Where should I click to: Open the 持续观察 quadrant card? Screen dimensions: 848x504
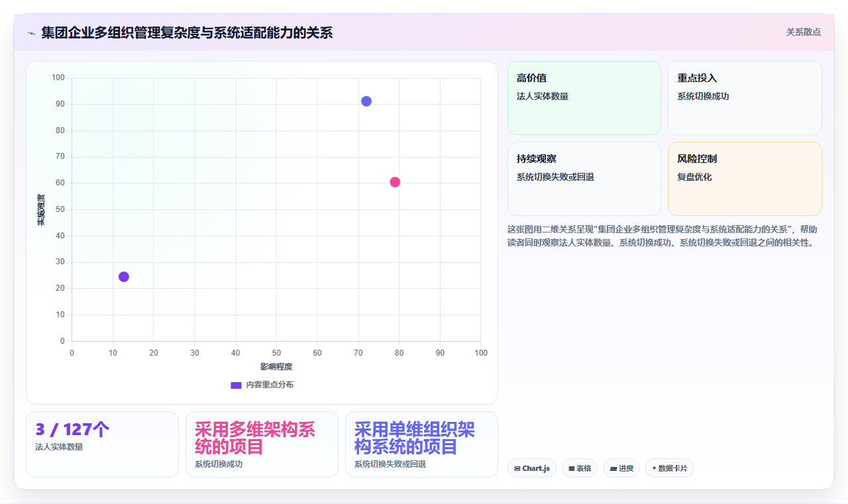coord(584,179)
